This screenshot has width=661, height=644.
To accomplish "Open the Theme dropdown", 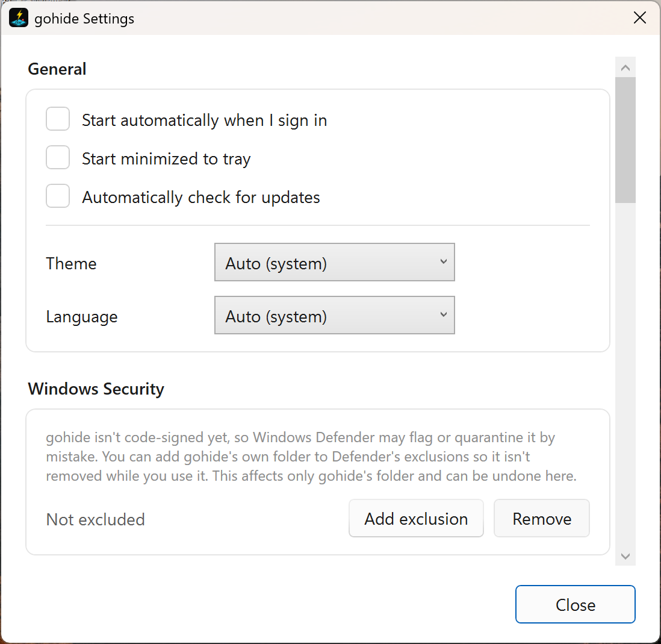I will 334,262.
